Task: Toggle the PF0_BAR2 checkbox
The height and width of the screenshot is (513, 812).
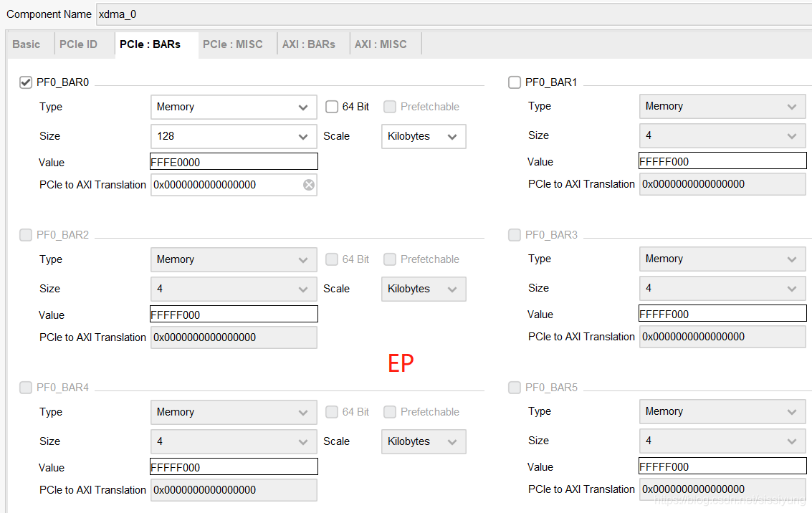Action: 26,235
